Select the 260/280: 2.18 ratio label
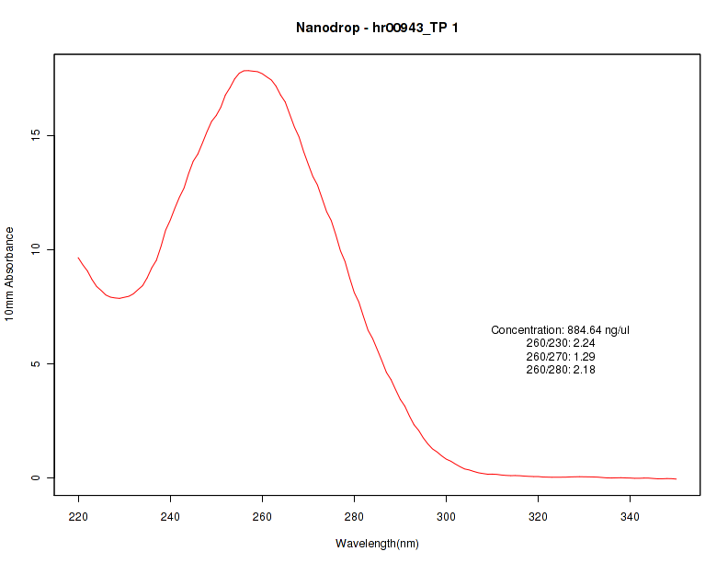 pyautogui.click(x=561, y=370)
